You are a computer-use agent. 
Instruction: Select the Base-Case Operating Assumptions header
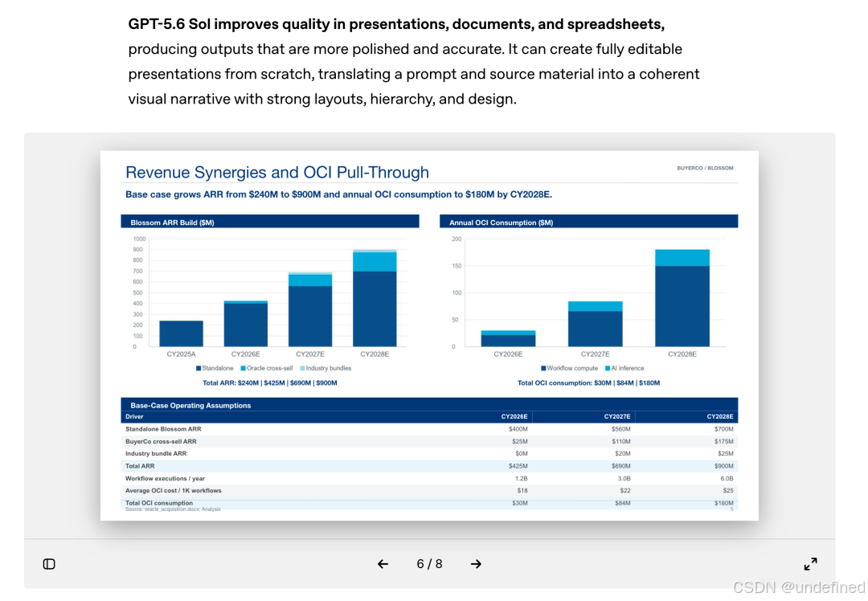coord(429,404)
